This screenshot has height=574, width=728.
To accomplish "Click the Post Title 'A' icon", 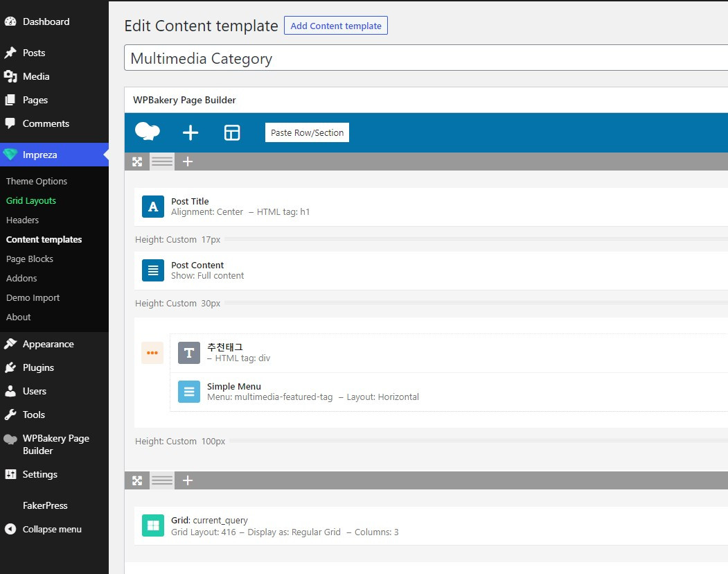I will pyautogui.click(x=153, y=207).
